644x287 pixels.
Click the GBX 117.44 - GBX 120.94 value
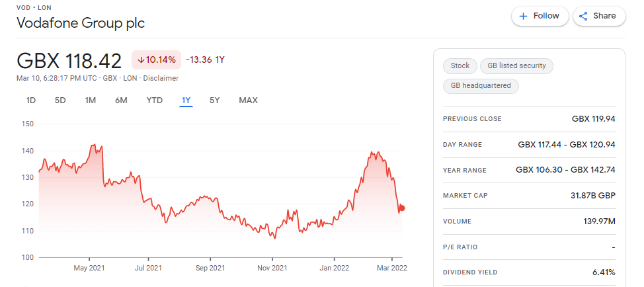point(567,145)
